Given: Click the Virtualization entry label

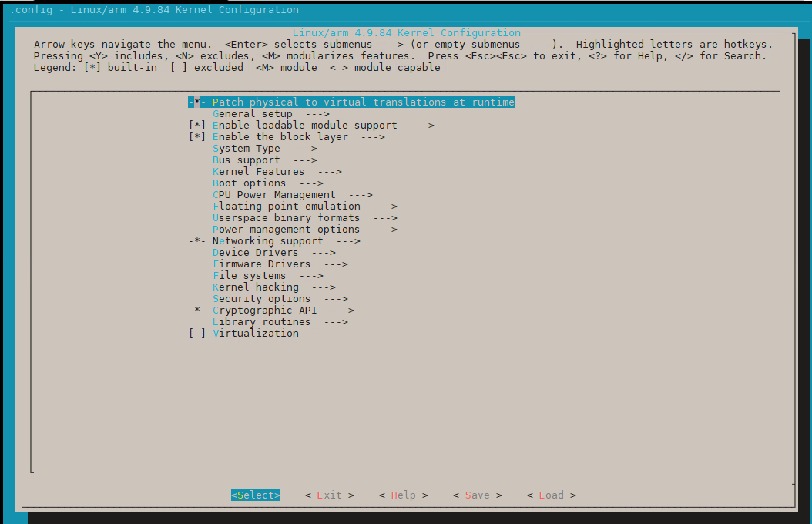Looking at the screenshot, I should 256,334.
